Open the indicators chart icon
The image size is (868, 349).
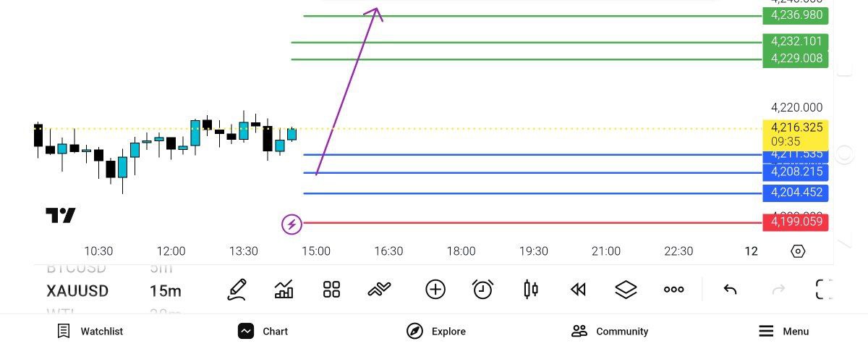(284, 290)
